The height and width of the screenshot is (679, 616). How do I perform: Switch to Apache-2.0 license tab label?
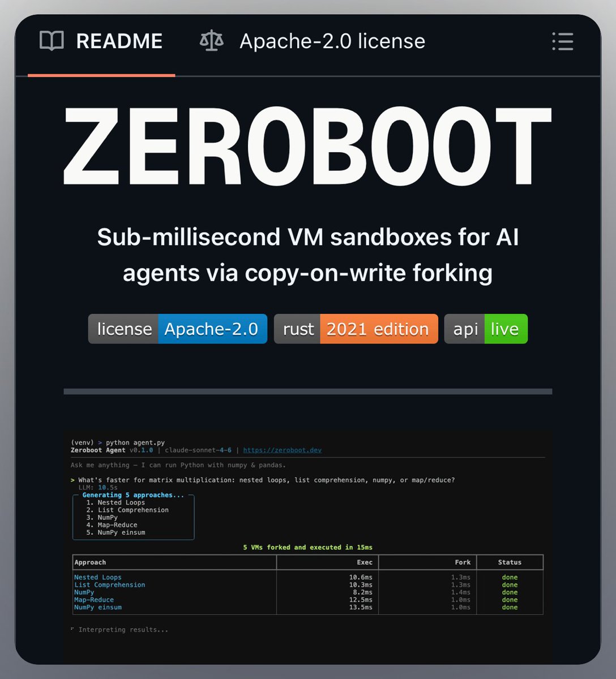pyautogui.click(x=332, y=41)
